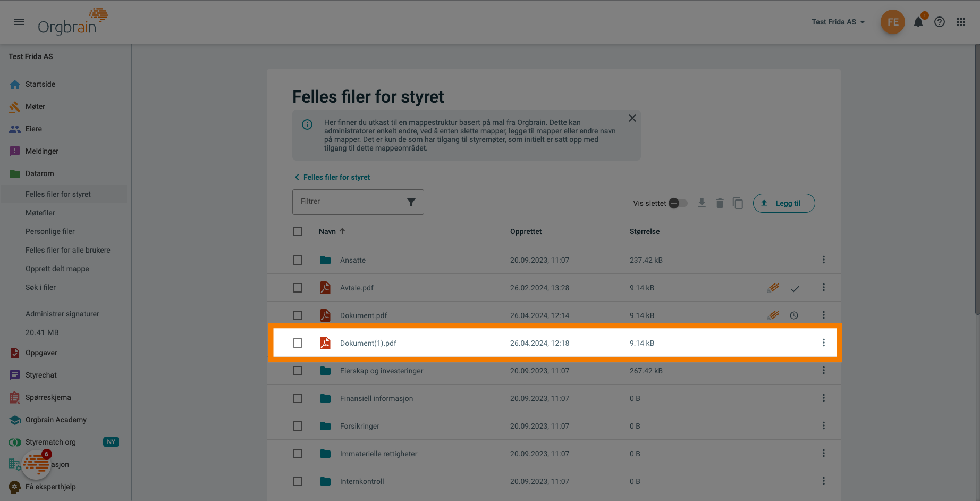Select the Immaterielle rettigheter checkbox
Image resolution: width=980 pixels, height=501 pixels.
[298, 454]
